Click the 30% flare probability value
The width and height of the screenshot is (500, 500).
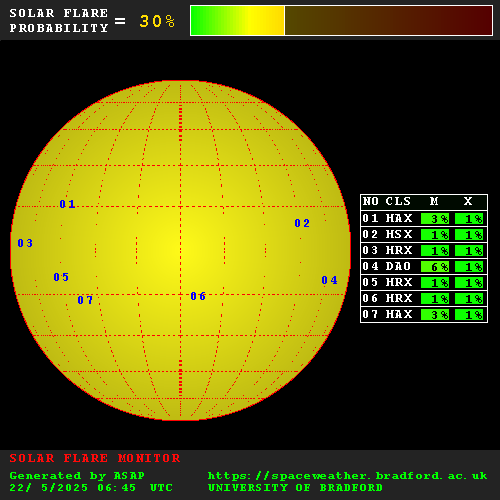click(157, 21)
